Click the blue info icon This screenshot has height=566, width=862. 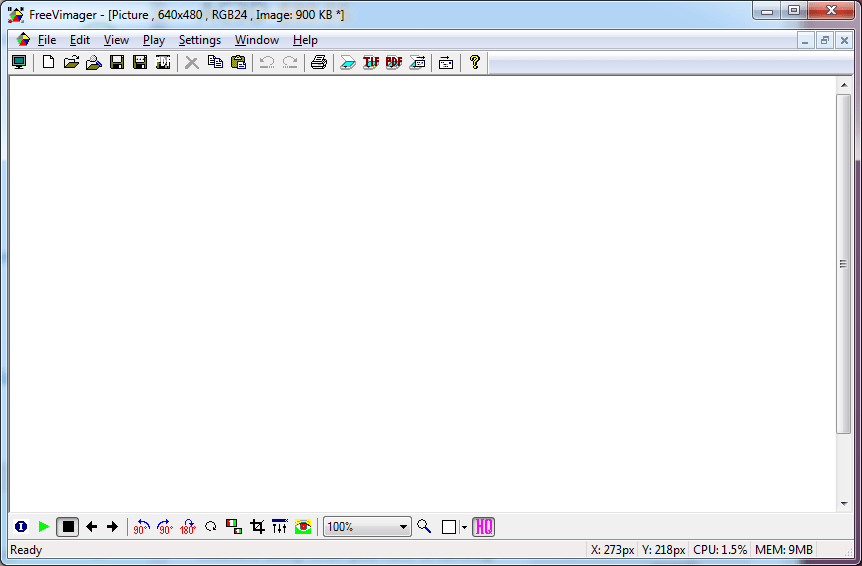(21, 527)
